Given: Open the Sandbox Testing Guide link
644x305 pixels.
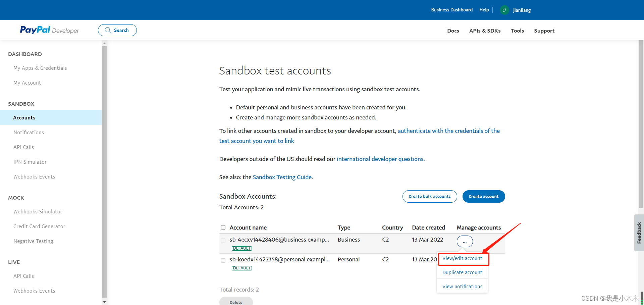Looking at the screenshot, I should [x=282, y=177].
